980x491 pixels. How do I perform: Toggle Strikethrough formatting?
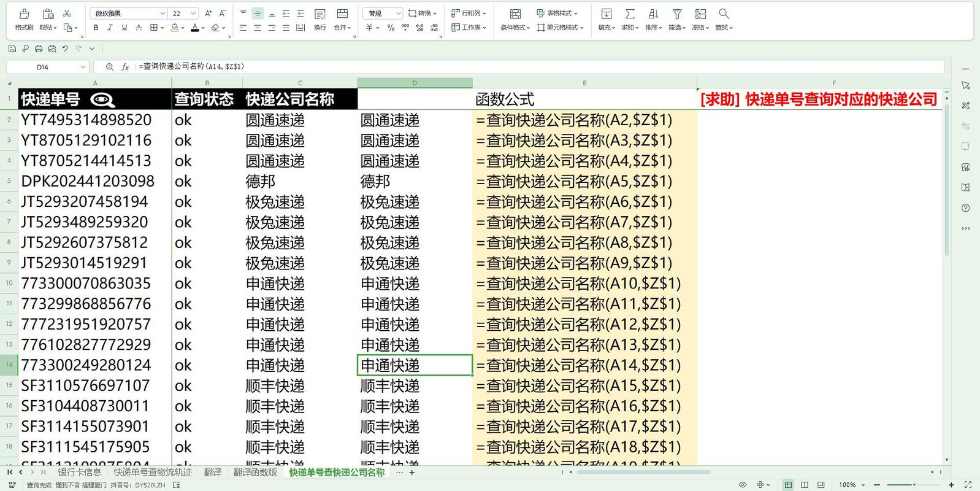139,28
